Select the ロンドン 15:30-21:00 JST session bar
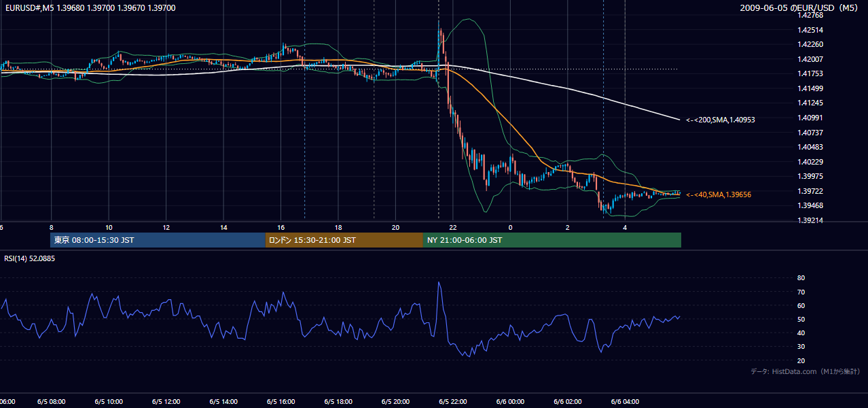The image size is (868, 408). coord(344,240)
